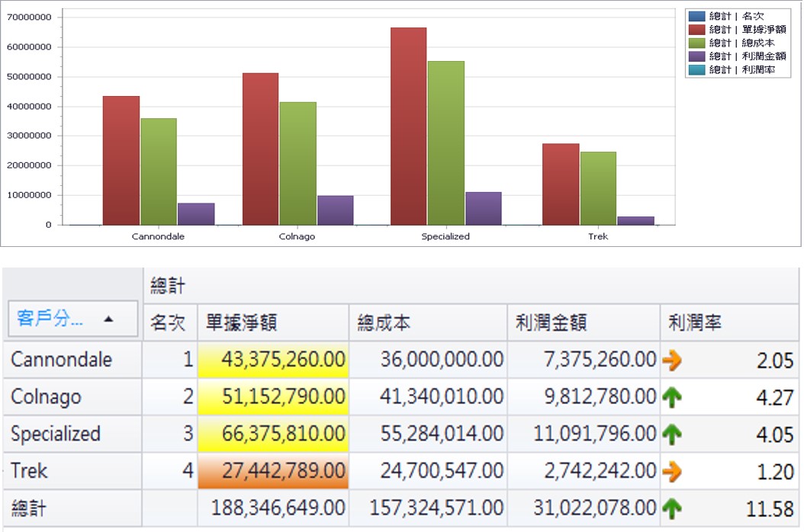The image size is (804, 532).
Task: Click Specialized's red bar in the chart
Action: point(408,126)
